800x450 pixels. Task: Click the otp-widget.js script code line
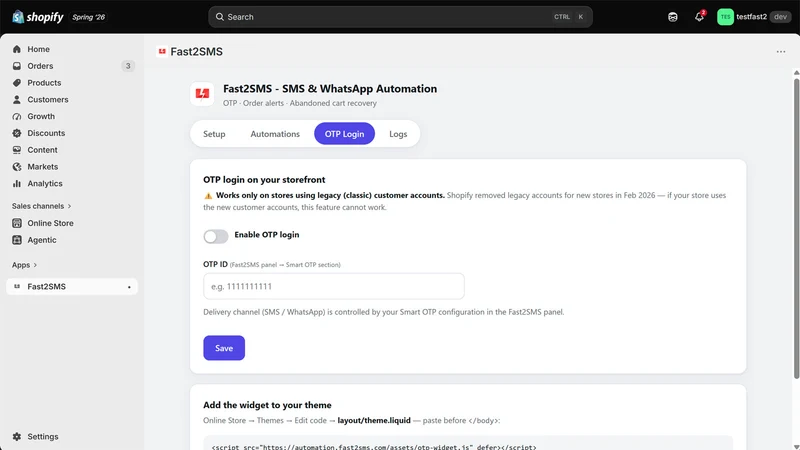click(374, 447)
